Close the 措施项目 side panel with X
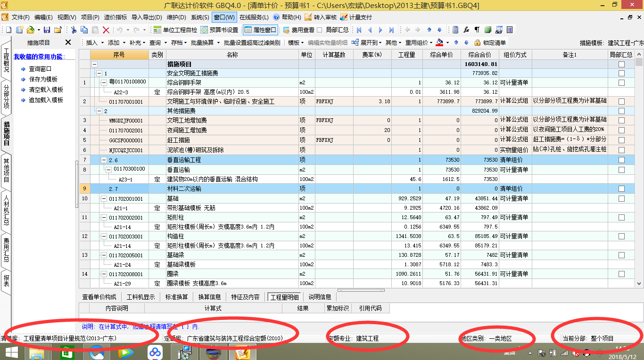Image resolution: width=644 pixels, height=360 pixels. click(68, 42)
